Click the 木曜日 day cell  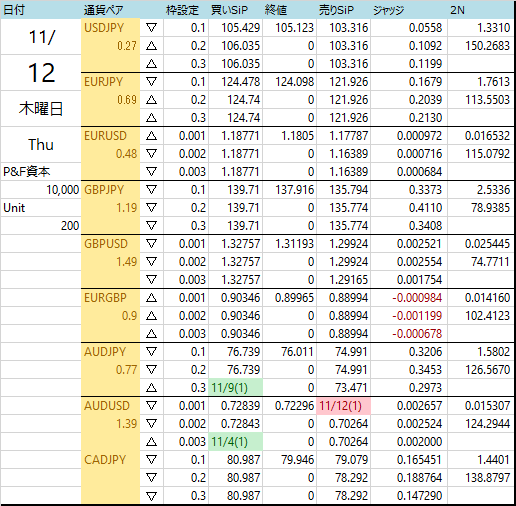tap(41, 109)
